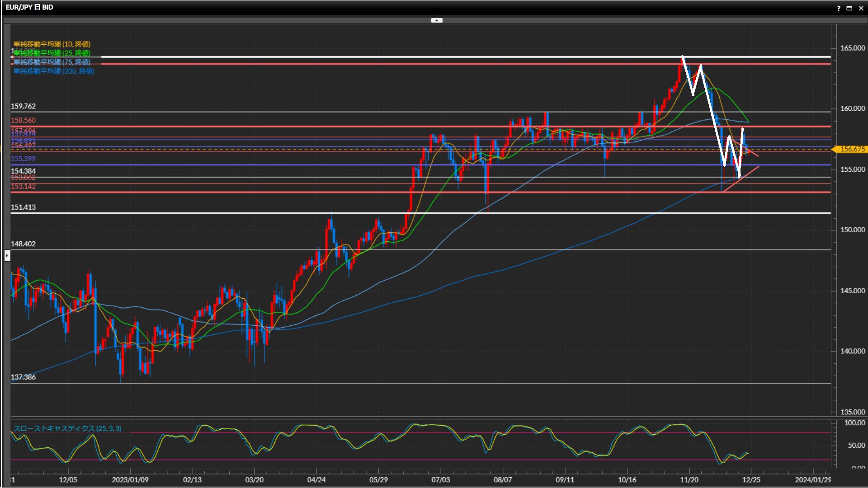Click the Slow Stochastics (25, 3, 3) label
The image size is (868, 488).
[67, 428]
